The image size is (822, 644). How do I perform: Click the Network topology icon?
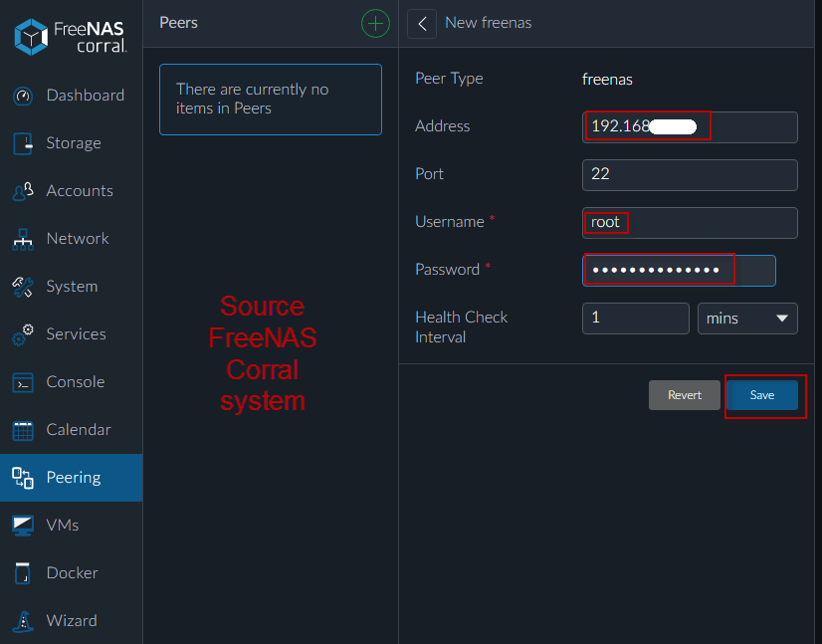coord(24,239)
